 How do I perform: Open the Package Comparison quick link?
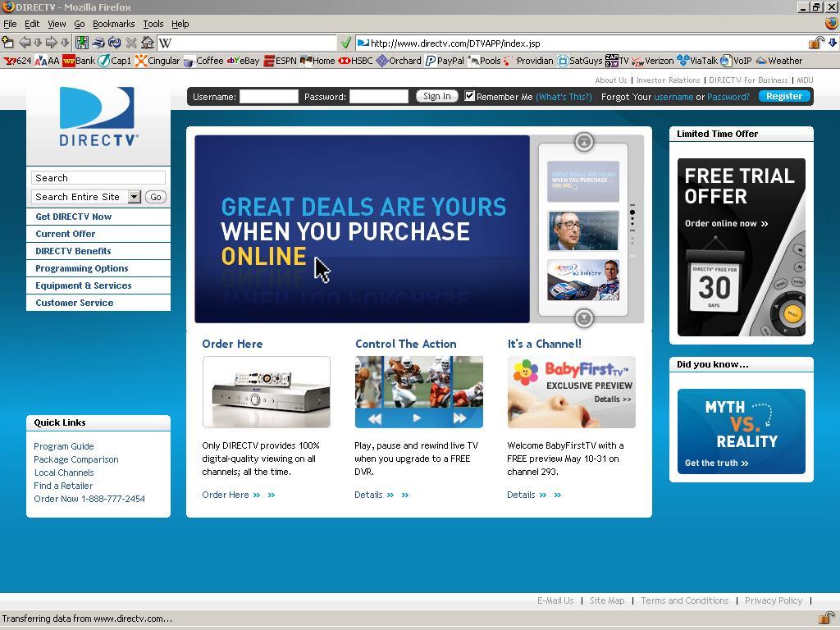pos(76,459)
